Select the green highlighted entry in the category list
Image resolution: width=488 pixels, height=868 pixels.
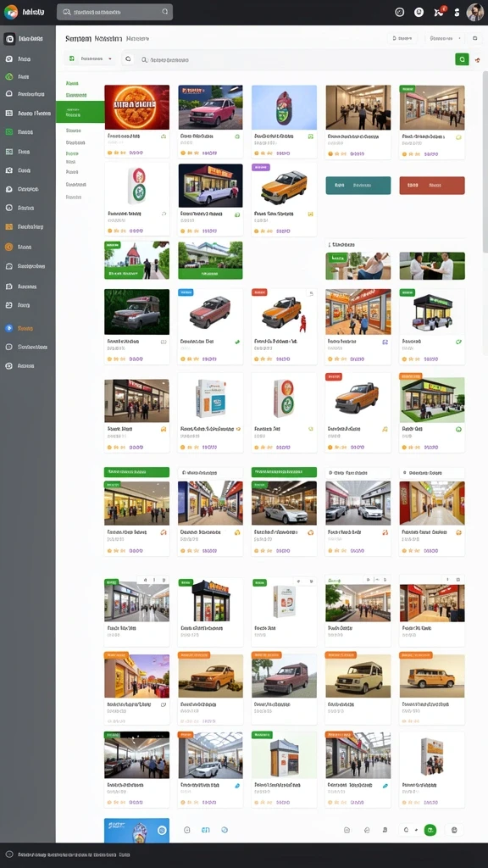coord(80,112)
